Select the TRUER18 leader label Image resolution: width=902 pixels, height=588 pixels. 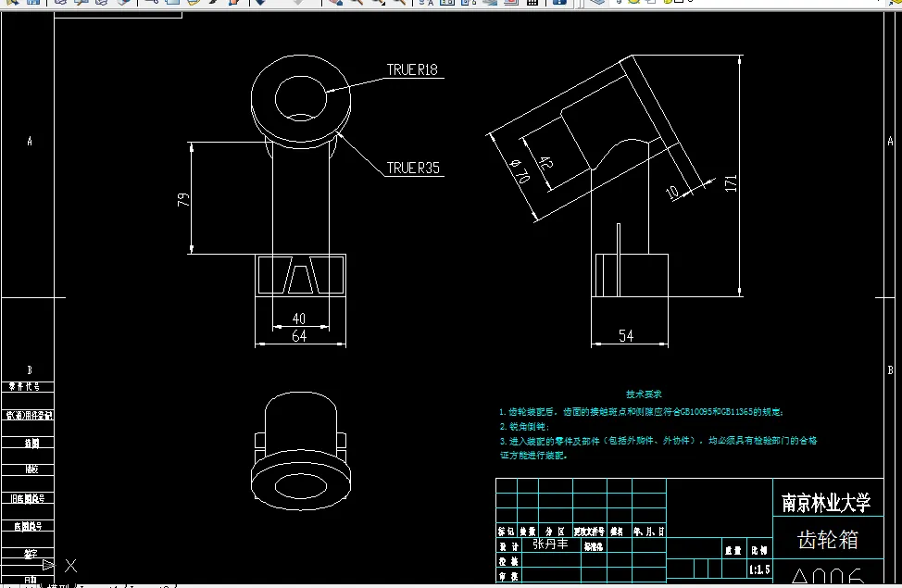[x=412, y=69]
